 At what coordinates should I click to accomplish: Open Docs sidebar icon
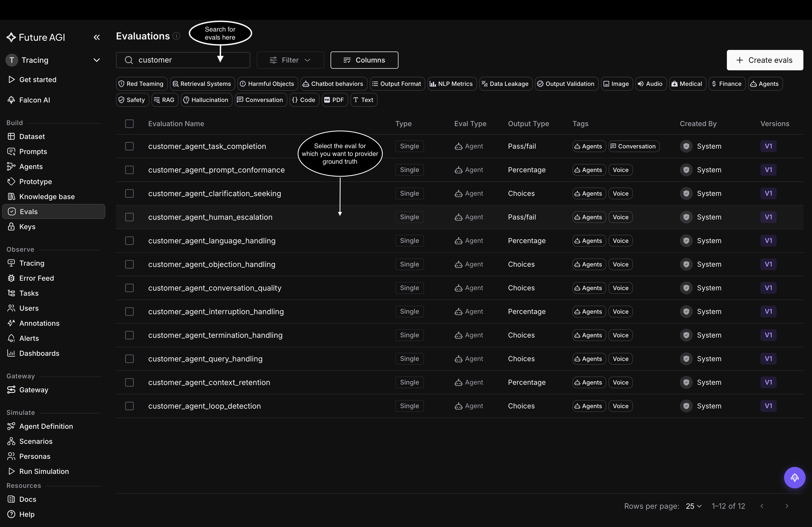(x=11, y=499)
